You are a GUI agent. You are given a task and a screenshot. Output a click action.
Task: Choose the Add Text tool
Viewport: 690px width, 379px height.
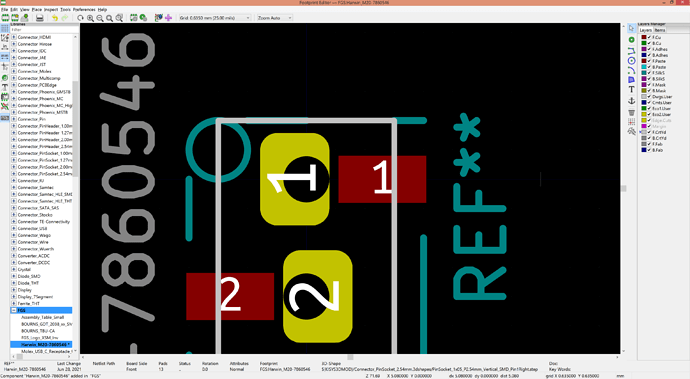tap(631, 89)
